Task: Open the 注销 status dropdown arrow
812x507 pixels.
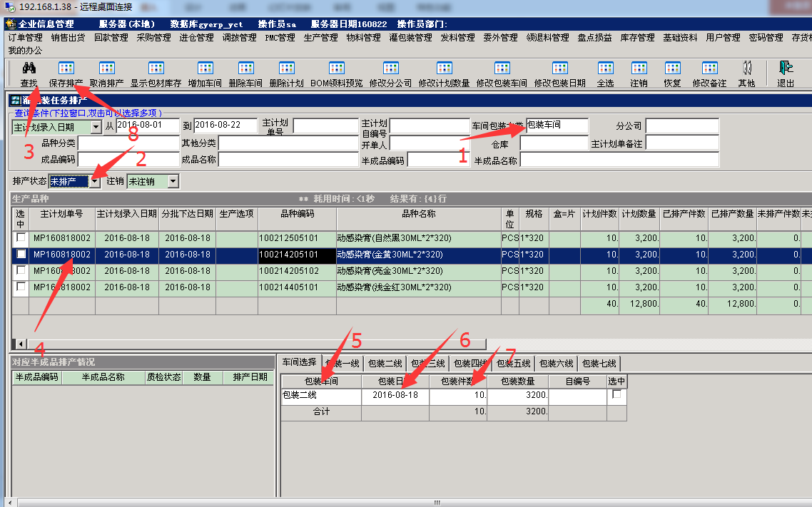Action: click(x=173, y=182)
